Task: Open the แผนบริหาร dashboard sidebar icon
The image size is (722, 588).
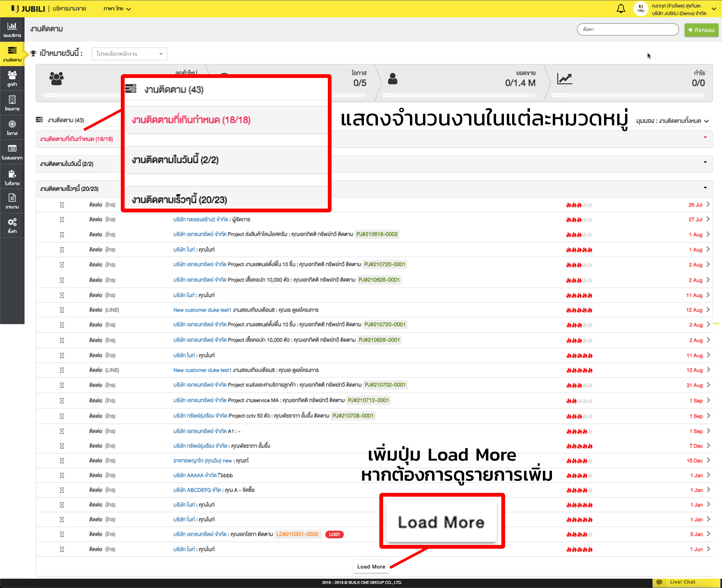Action: pos(12,29)
